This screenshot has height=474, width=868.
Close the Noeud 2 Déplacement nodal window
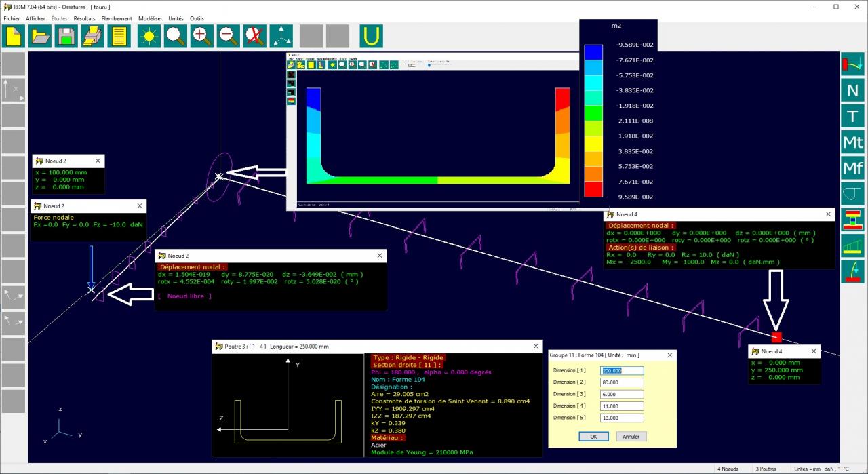pyautogui.click(x=380, y=256)
